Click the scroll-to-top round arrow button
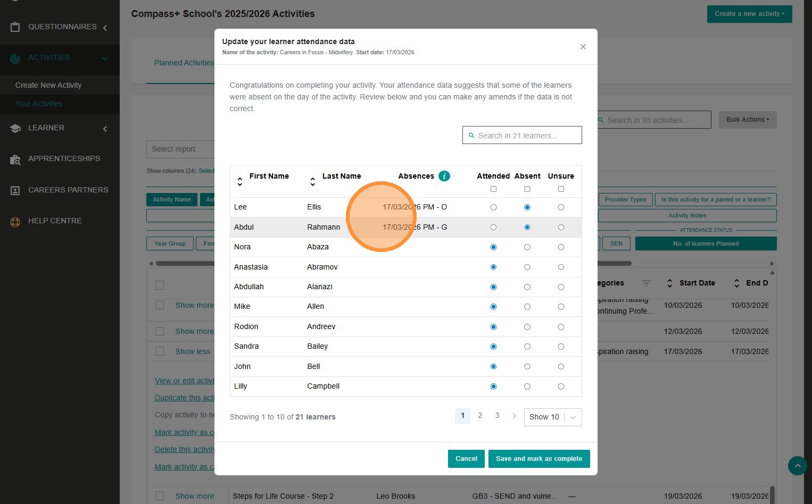812x504 pixels. tap(798, 466)
